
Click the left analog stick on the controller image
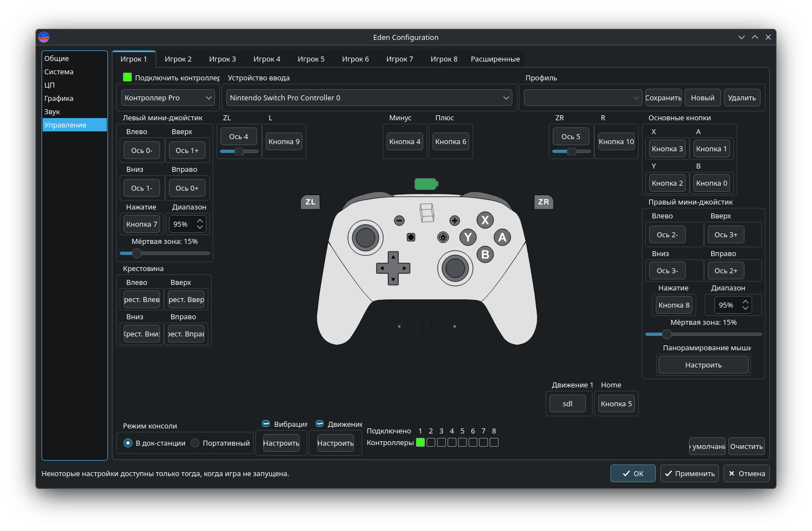click(366, 237)
